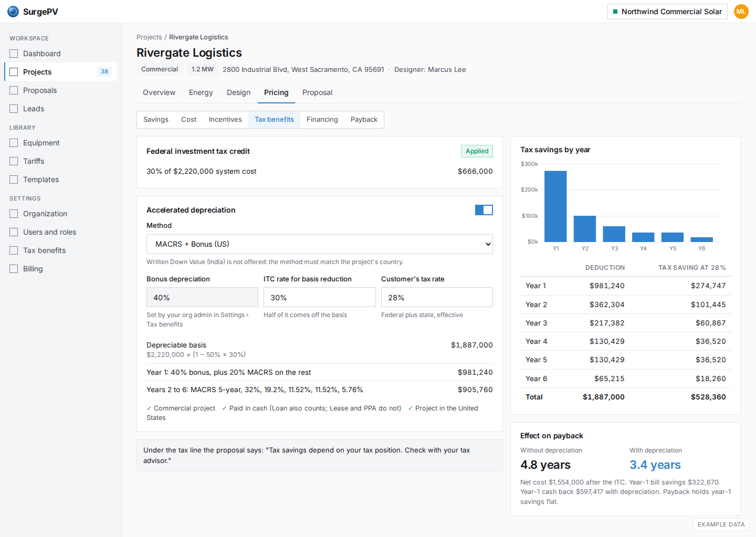Viewport: 756px width, 537px height.
Task: Click the Dashboard sidebar icon
Action: (x=14, y=54)
